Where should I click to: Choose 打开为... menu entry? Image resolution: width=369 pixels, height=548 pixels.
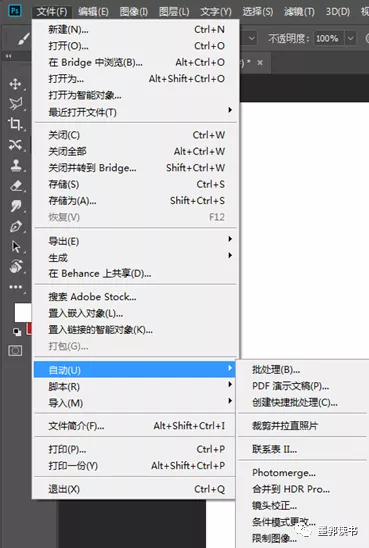(x=136, y=79)
